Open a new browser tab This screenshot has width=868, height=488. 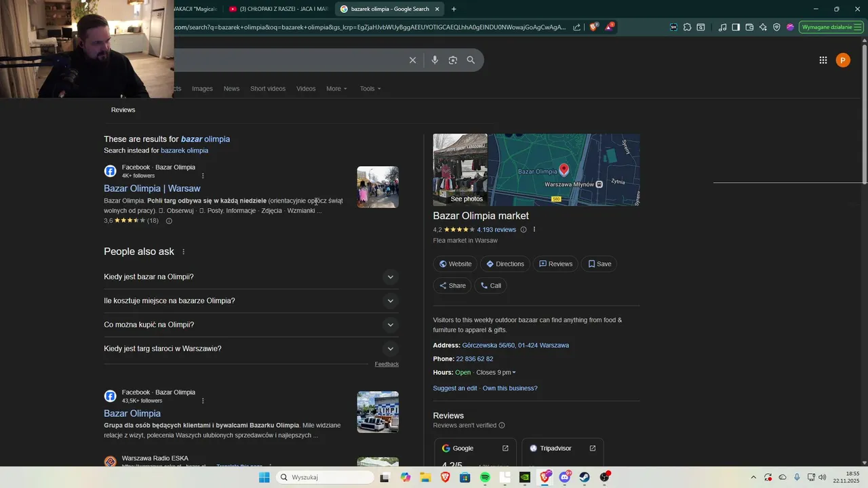[x=454, y=9]
